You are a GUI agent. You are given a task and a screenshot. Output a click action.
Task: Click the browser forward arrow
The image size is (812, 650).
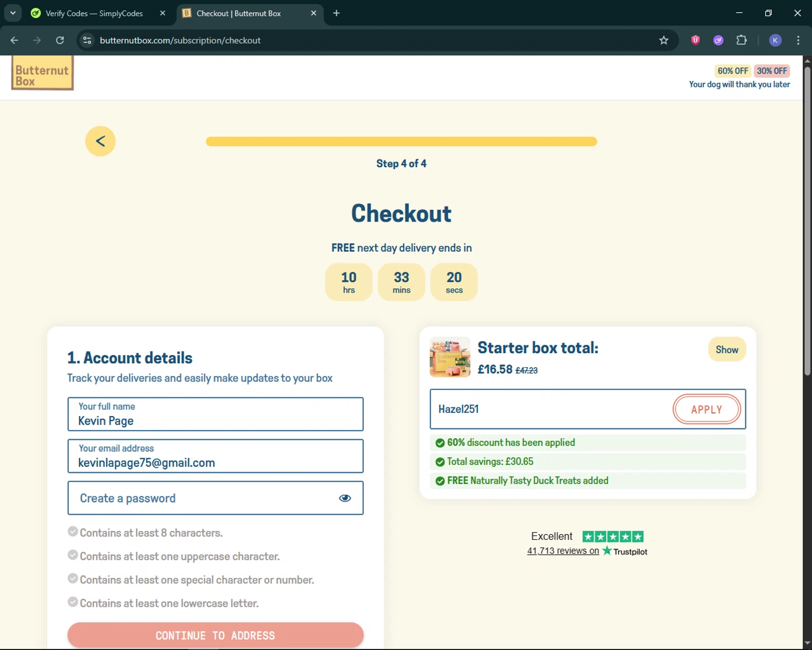[x=37, y=40]
